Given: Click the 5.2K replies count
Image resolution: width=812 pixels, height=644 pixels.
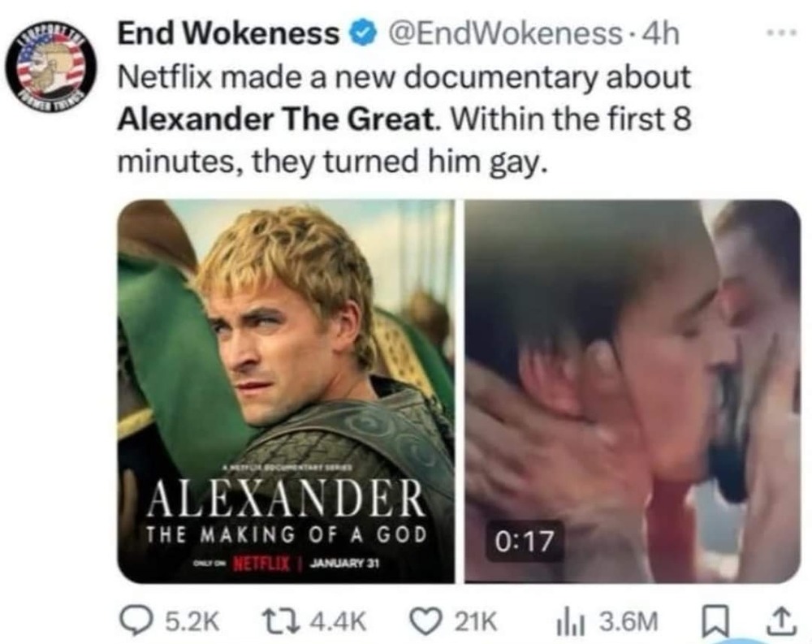Looking at the screenshot, I should 192,622.
